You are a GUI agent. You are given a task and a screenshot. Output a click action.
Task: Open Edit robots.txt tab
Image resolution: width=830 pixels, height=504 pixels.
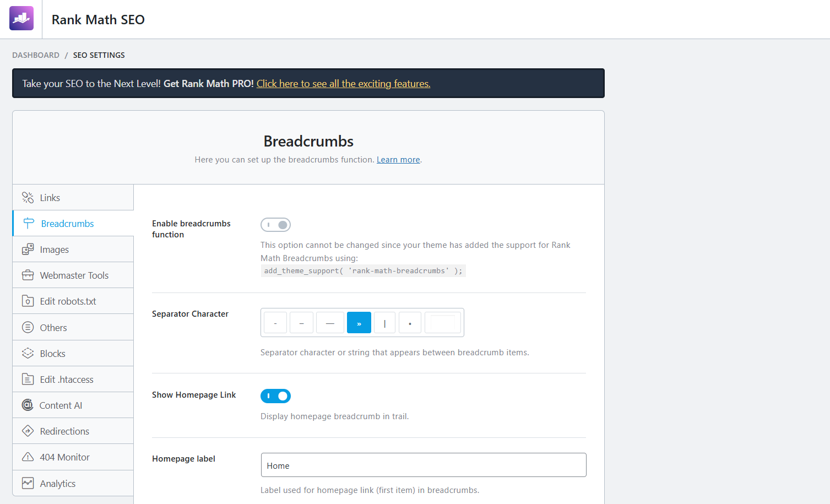pos(73,301)
